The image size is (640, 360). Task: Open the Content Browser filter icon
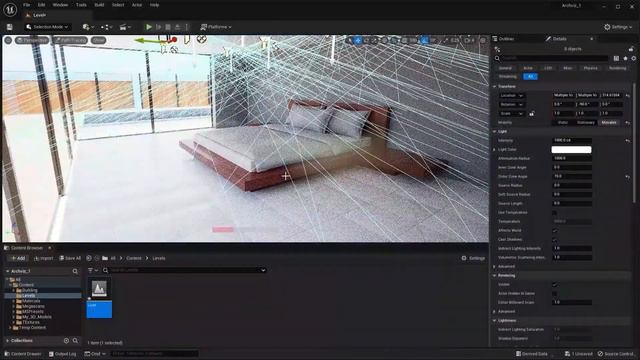coord(93,270)
